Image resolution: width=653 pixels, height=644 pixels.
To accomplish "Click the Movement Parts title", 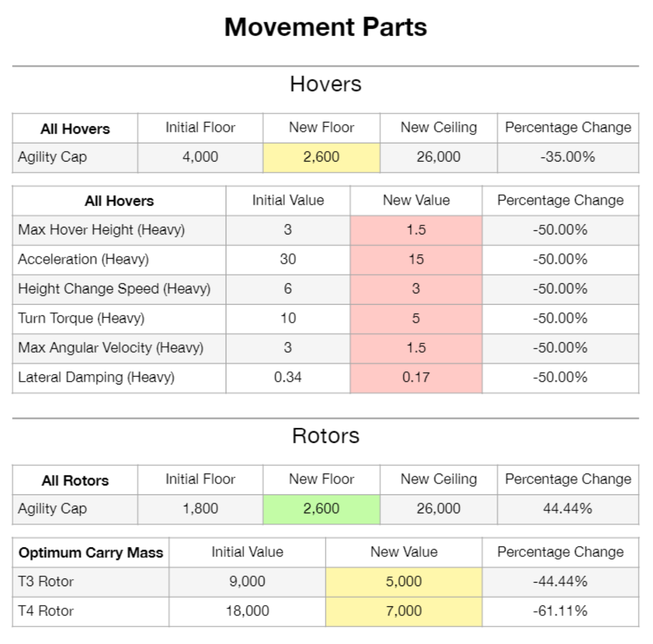I will (x=326, y=27).
